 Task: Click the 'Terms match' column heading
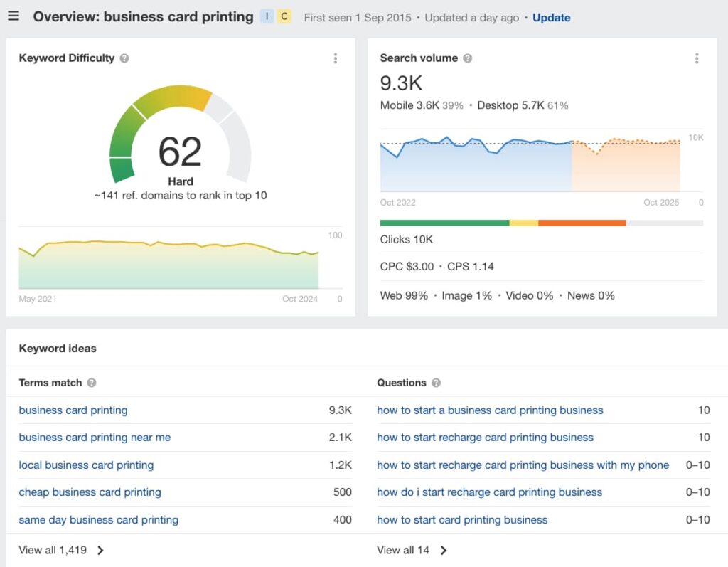[50, 383]
